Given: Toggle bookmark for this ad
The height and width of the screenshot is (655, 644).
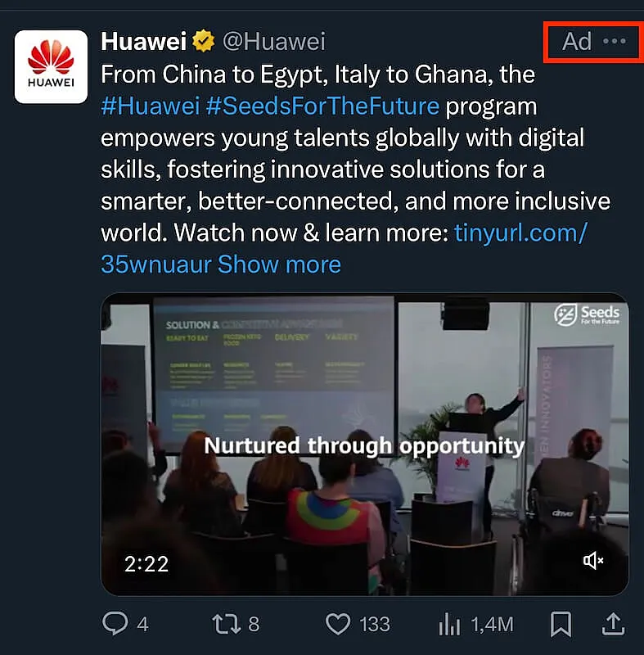Looking at the screenshot, I should [561, 625].
